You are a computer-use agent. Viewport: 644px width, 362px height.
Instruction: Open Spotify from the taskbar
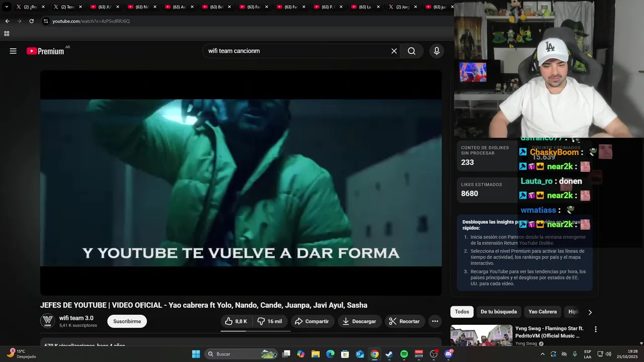click(x=404, y=354)
